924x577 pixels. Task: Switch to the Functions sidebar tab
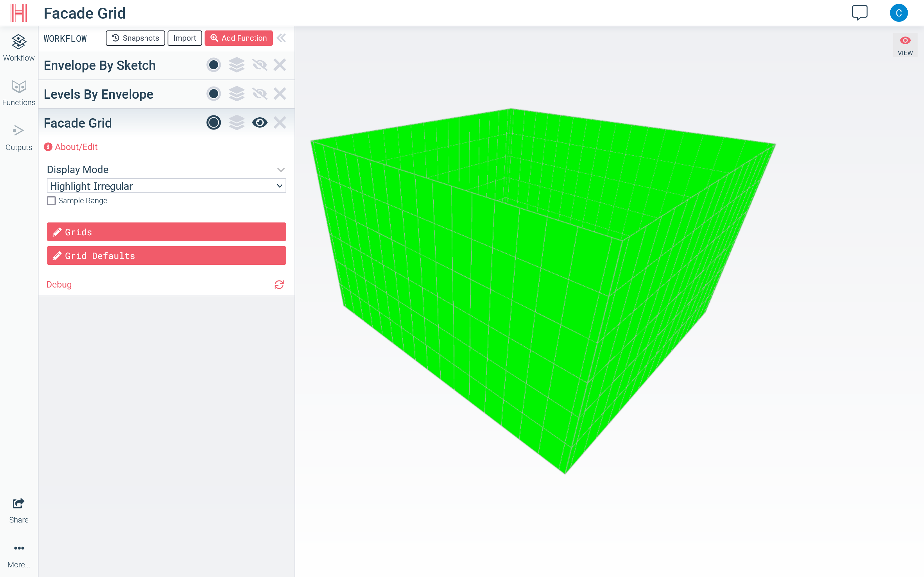coord(19,93)
